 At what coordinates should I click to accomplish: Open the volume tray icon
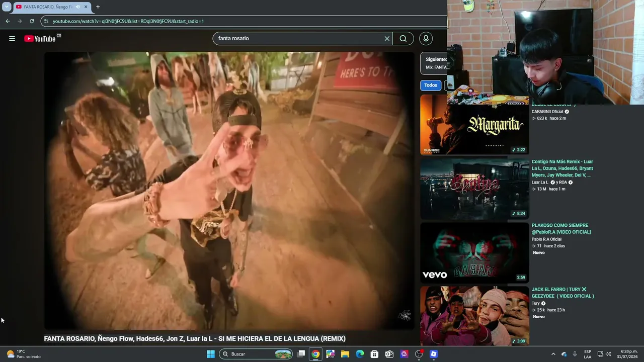608,354
